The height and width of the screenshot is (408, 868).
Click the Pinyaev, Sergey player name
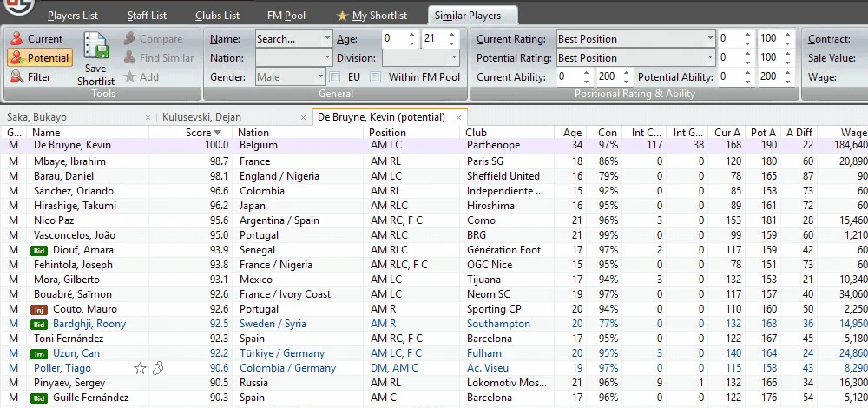(69, 383)
